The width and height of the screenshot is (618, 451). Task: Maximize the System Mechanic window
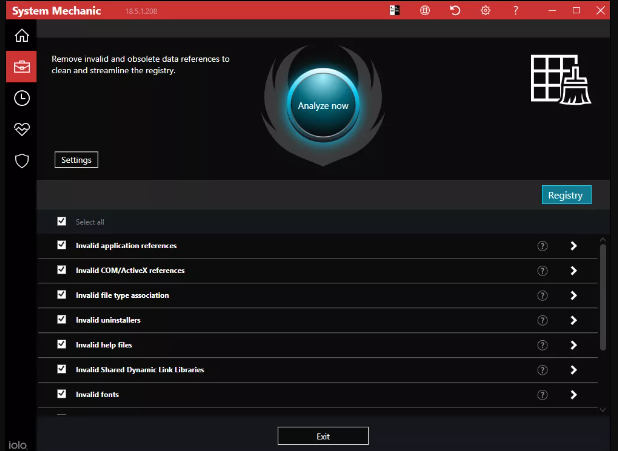576,10
